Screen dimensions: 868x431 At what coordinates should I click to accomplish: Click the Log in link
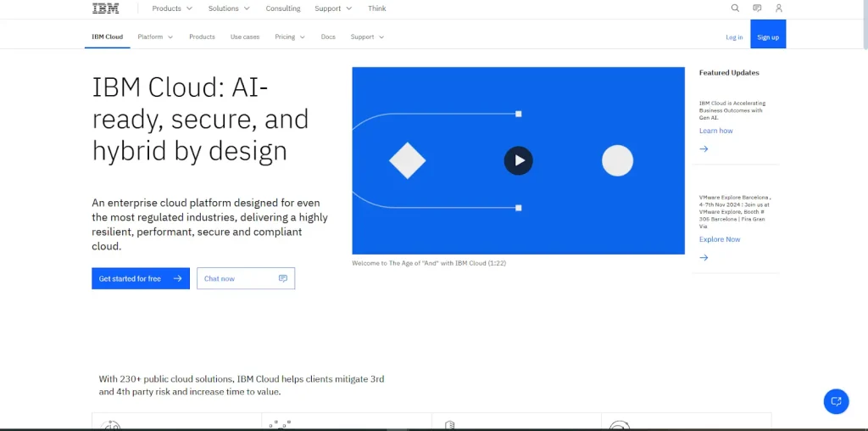734,37
